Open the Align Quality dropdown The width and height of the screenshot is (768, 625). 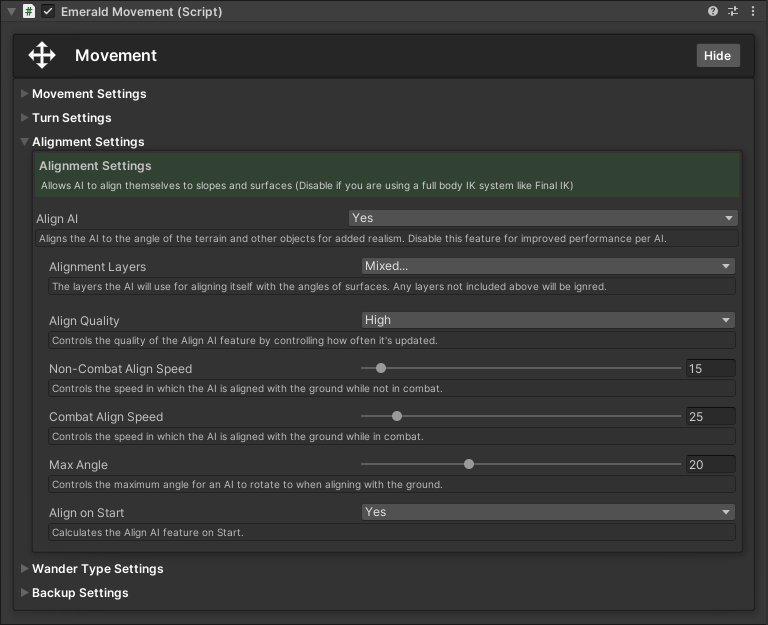548,320
